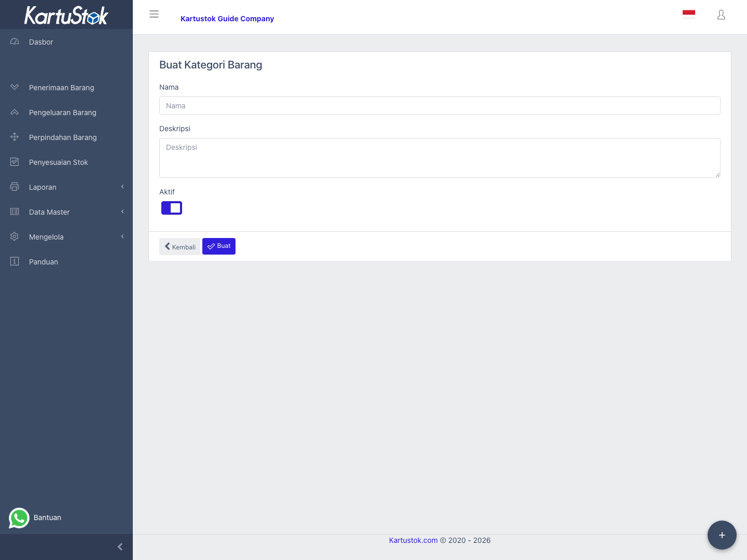Open Penyesuaian Stok menu item
Viewport: 747px width, 560px height.
click(66, 162)
